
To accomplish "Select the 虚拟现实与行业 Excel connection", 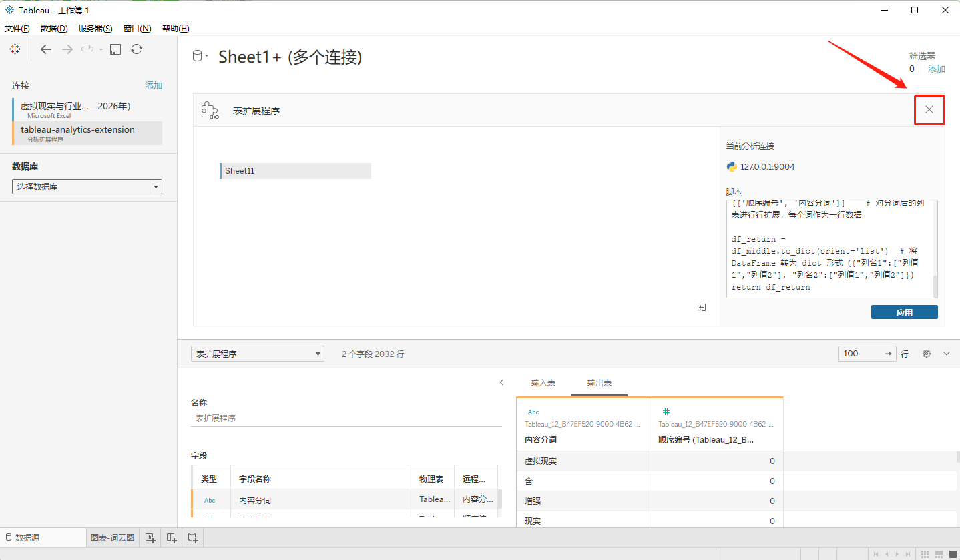I will pyautogui.click(x=87, y=109).
